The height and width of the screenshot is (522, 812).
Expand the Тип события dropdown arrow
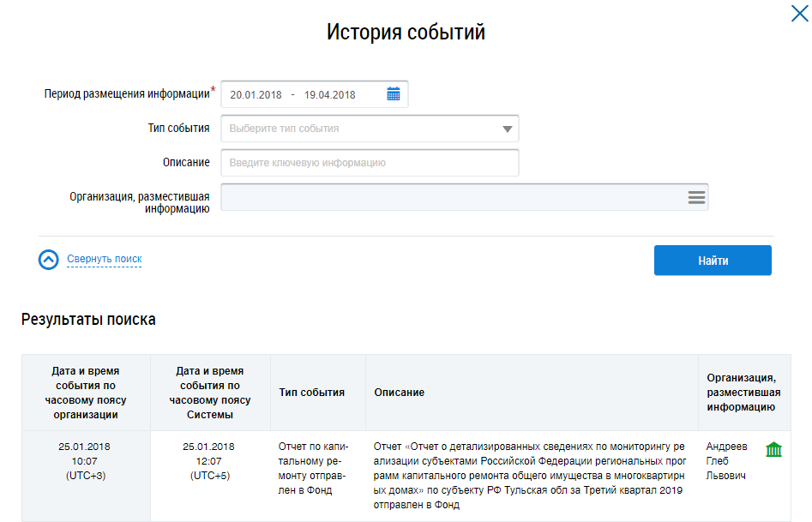pyautogui.click(x=507, y=129)
